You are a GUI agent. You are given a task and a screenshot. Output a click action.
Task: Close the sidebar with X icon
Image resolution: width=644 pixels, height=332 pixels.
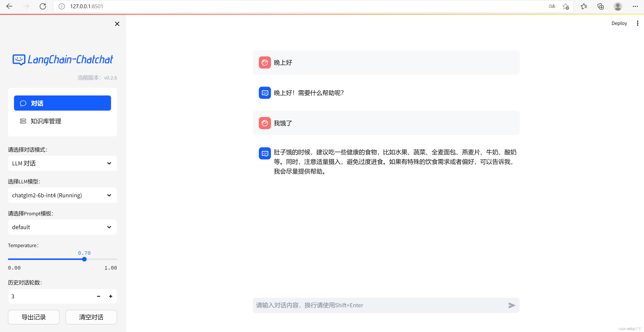point(117,24)
